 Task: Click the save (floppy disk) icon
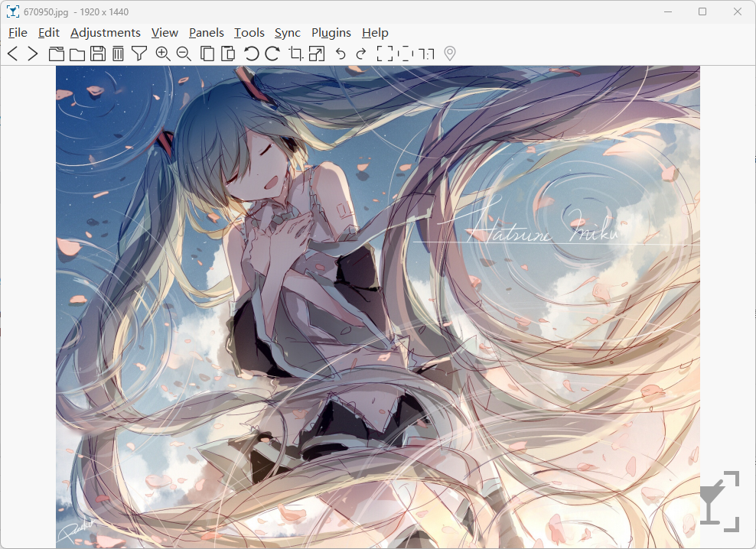click(x=97, y=54)
